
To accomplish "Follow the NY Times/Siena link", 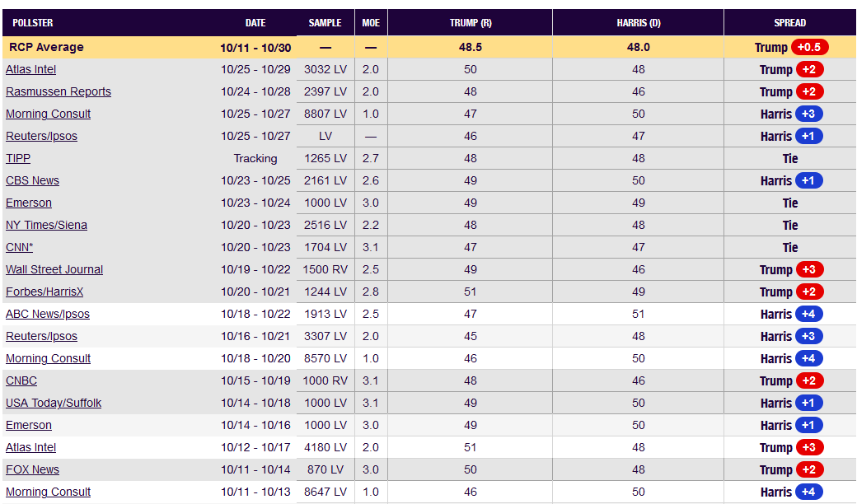I will click(x=46, y=225).
